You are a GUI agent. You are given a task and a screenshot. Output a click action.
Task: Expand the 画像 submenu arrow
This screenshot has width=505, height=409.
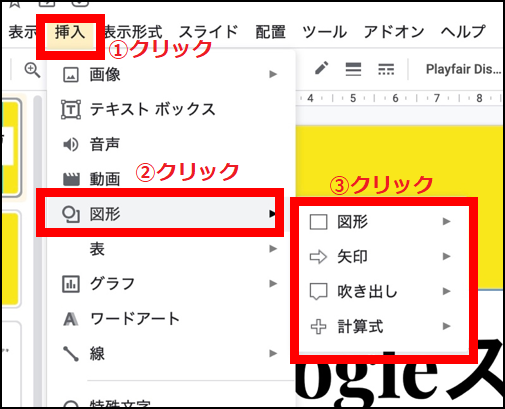click(273, 74)
